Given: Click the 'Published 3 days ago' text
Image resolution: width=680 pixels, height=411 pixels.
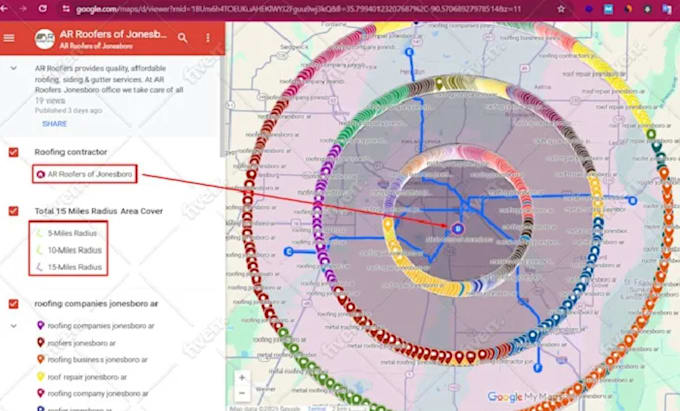Looking at the screenshot, I should (x=69, y=111).
